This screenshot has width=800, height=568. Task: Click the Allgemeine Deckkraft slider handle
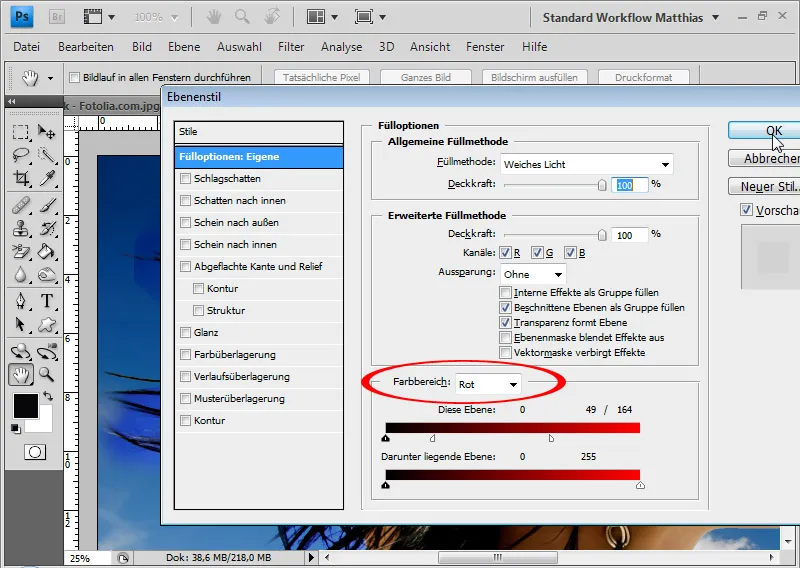tap(602, 185)
